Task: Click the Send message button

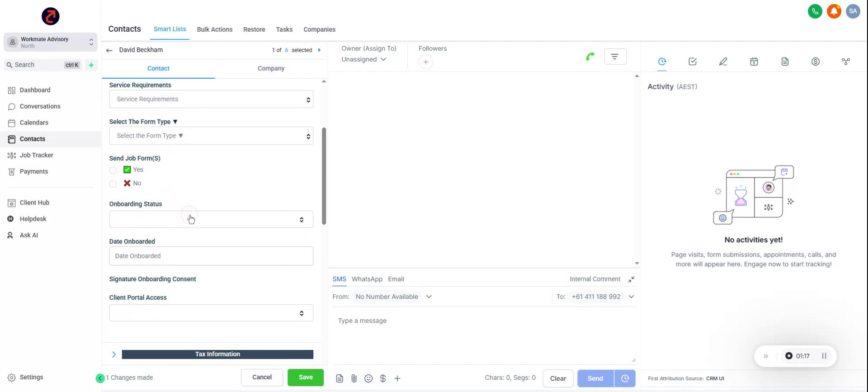Action: (595, 378)
